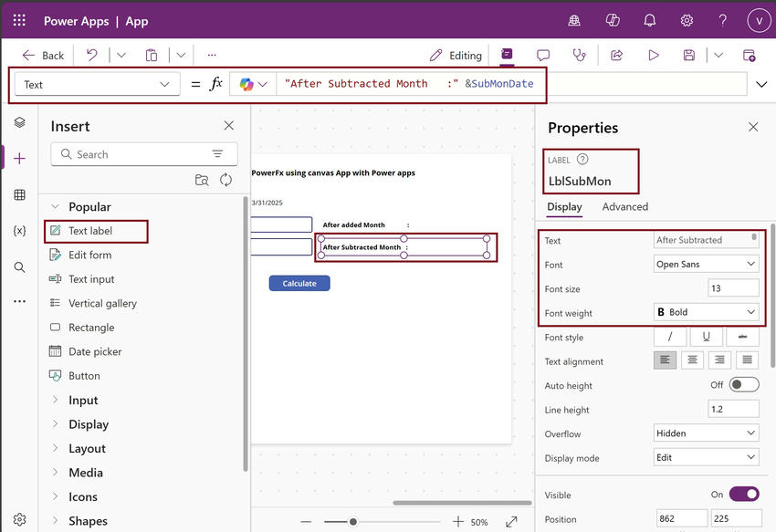Toggle the Visible switch
Screen dimensions: 776x532
pos(744,494)
